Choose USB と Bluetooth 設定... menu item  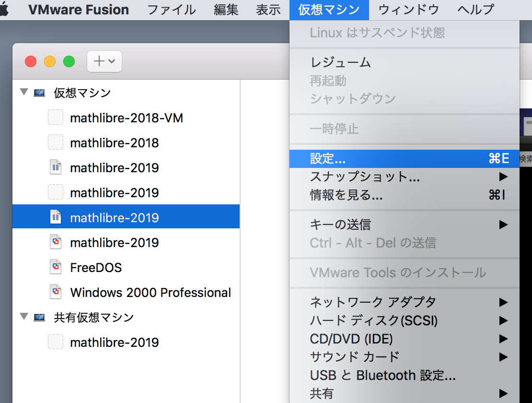click(405, 375)
